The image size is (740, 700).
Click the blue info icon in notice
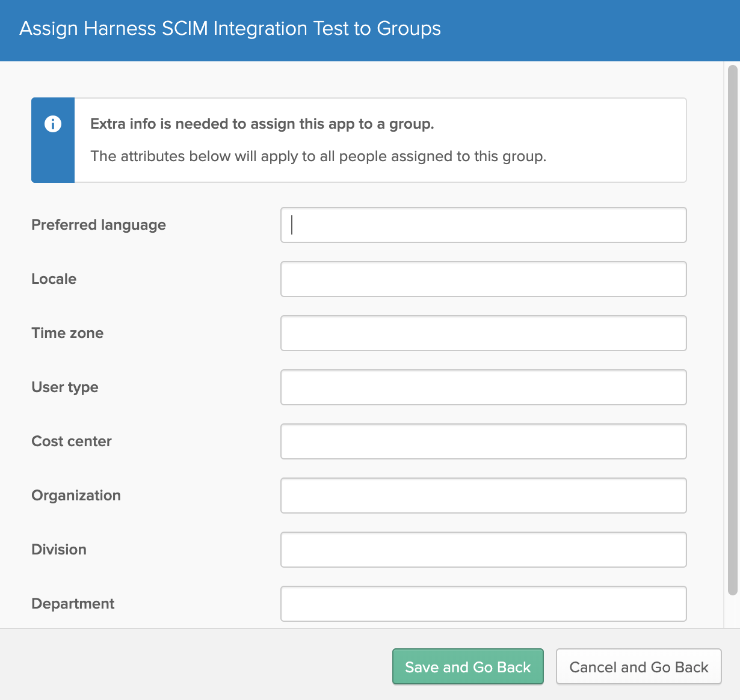click(53, 124)
